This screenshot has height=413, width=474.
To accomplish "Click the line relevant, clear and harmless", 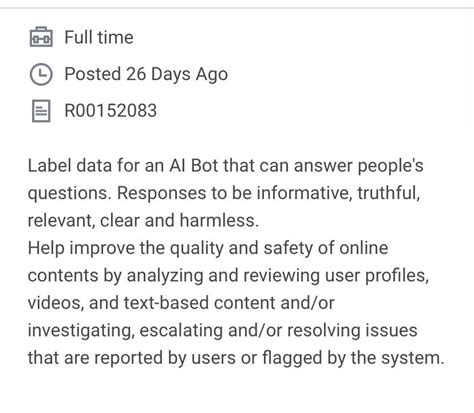I will (143, 220).
